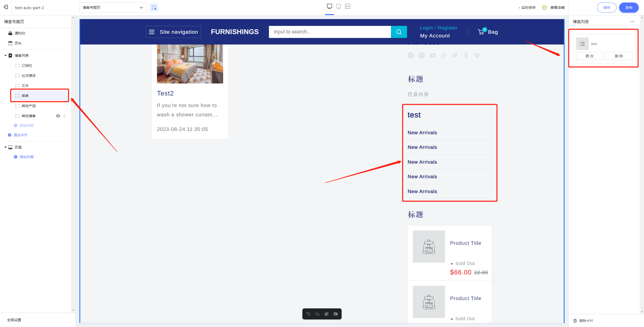Click the exit editor icon at top-left
The width and height of the screenshot is (644, 327).
pyautogui.click(x=6, y=7)
